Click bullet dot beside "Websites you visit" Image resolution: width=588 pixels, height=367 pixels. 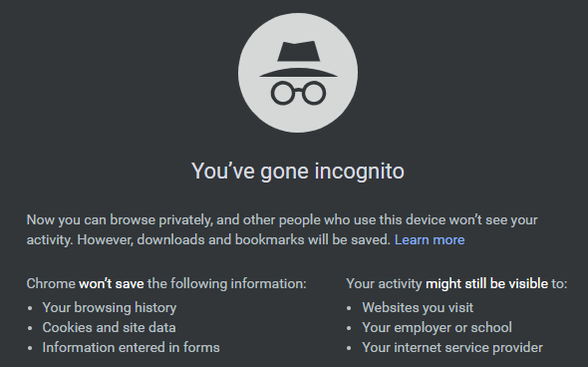point(349,308)
